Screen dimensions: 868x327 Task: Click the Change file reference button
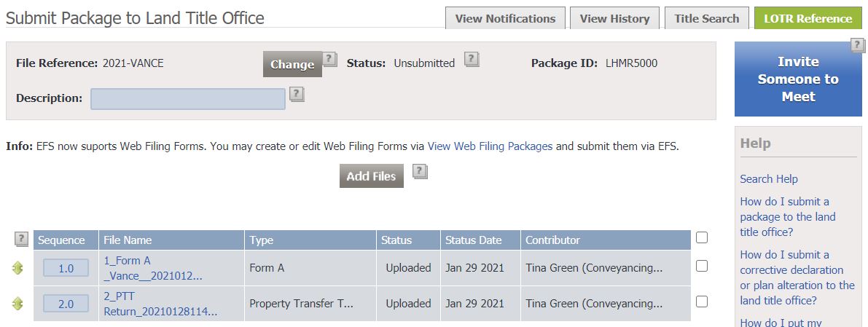pos(292,64)
